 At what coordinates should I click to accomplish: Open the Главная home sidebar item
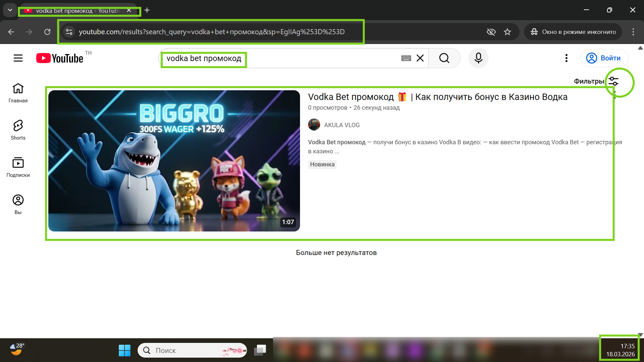pos(18,93)
